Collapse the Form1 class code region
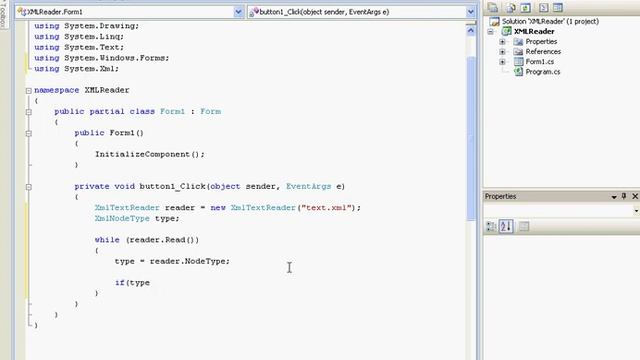This screenshot has height=360, width=640. (x=29, y=112)
